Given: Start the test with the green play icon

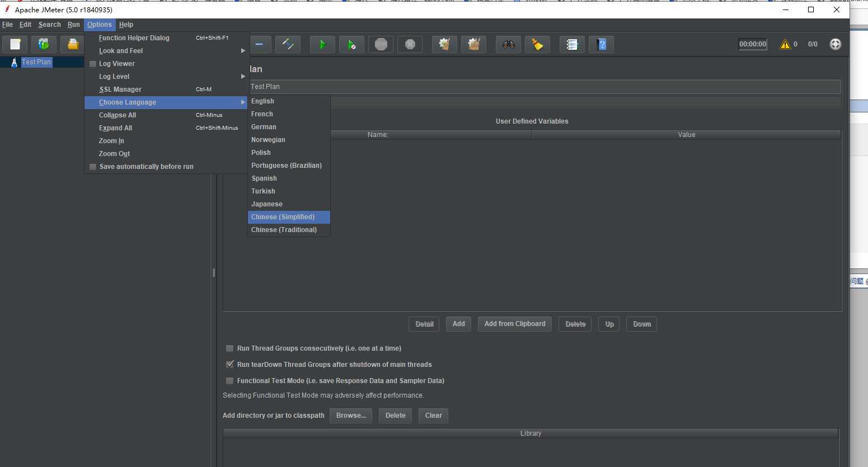Looking at the screenshot, I should pyautogui.click(x=322, y=44).
